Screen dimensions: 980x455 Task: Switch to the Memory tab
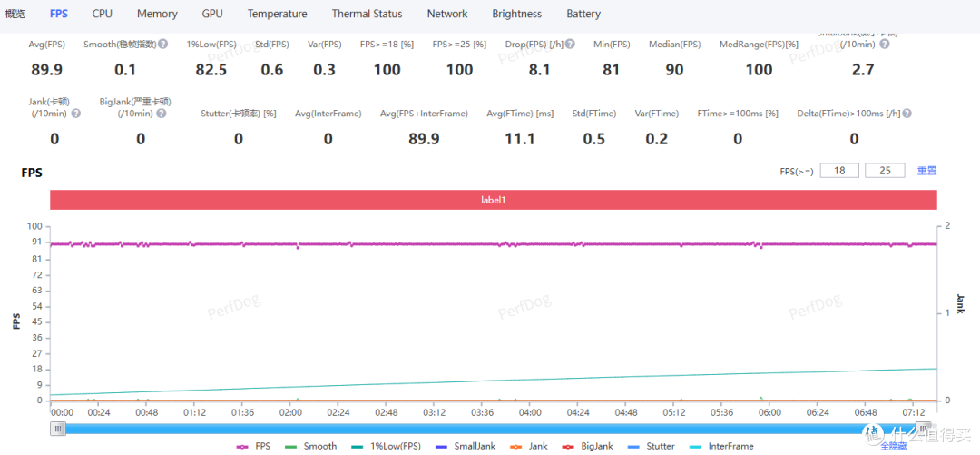tap(157, 13)
